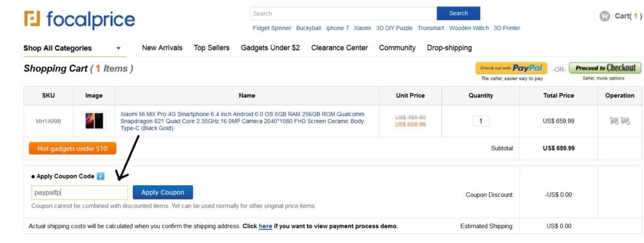Open the New Arrivals menu item
The width and height of the screenshot is (644, 243).
162,48
